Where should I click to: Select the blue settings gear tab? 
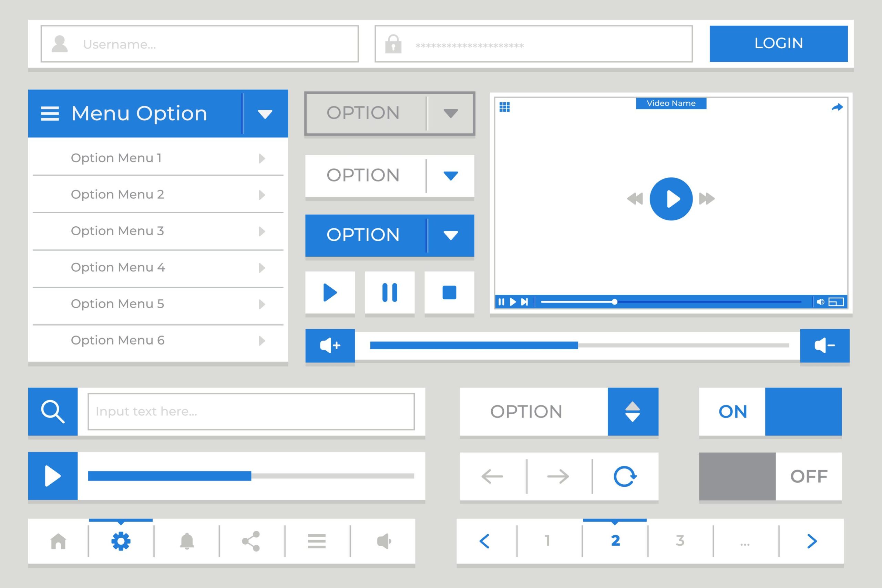click(x=121, y=541)
